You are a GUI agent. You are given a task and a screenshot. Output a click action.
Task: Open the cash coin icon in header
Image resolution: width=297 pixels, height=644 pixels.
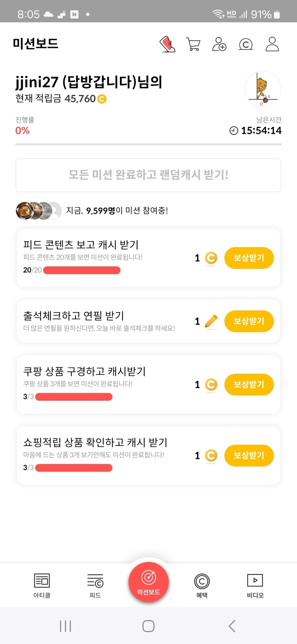pyautogui.click(x=246, y=44)
